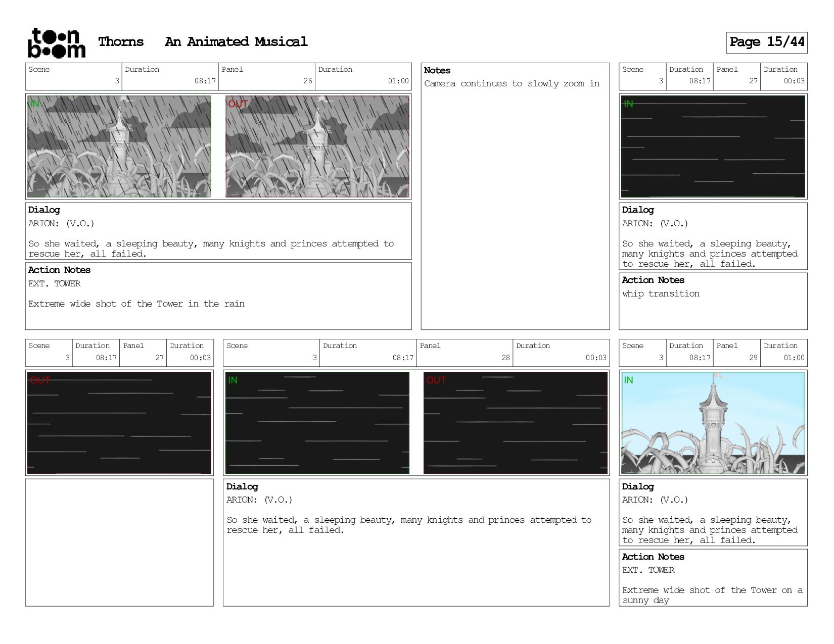834x644 pixels.
Task: Click panel 26 scene duration 08:17
Action: [x=205, y=81]
